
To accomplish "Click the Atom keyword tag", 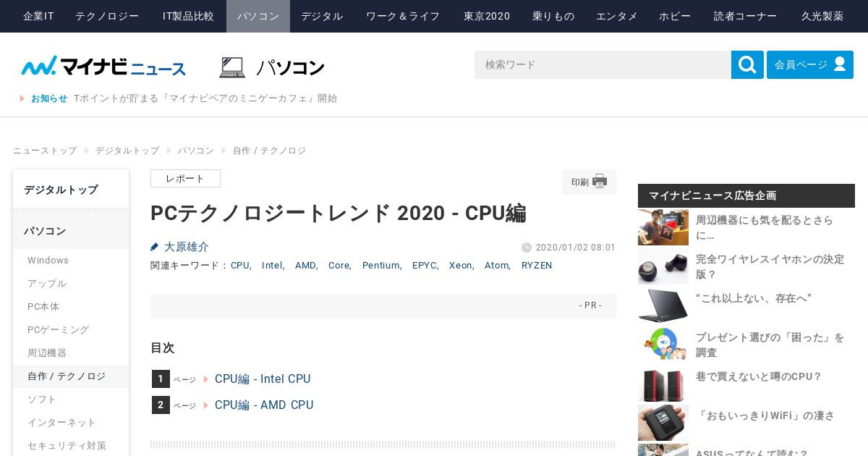I will click(x=497, y=266).
